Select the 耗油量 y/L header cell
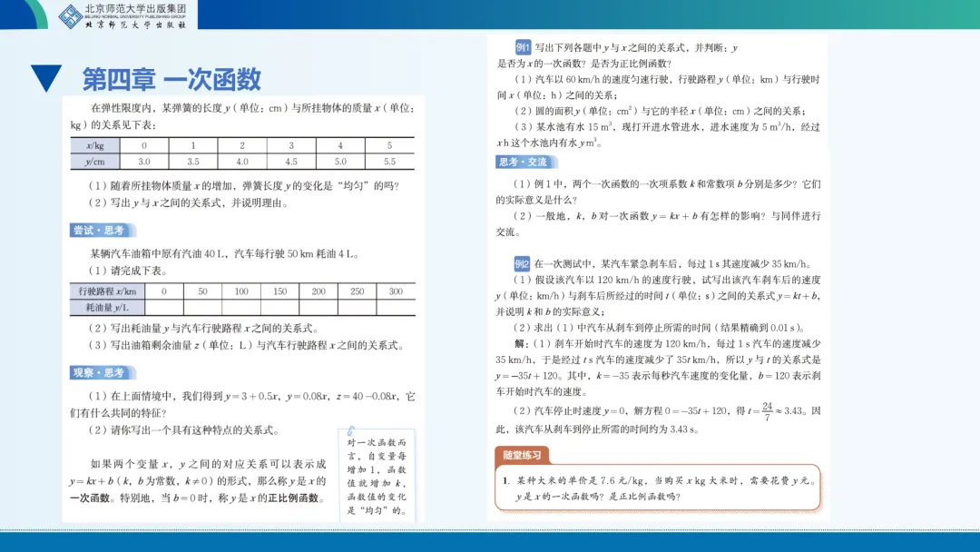The height and width of the screenshot is (552, 980). point(107,308)
